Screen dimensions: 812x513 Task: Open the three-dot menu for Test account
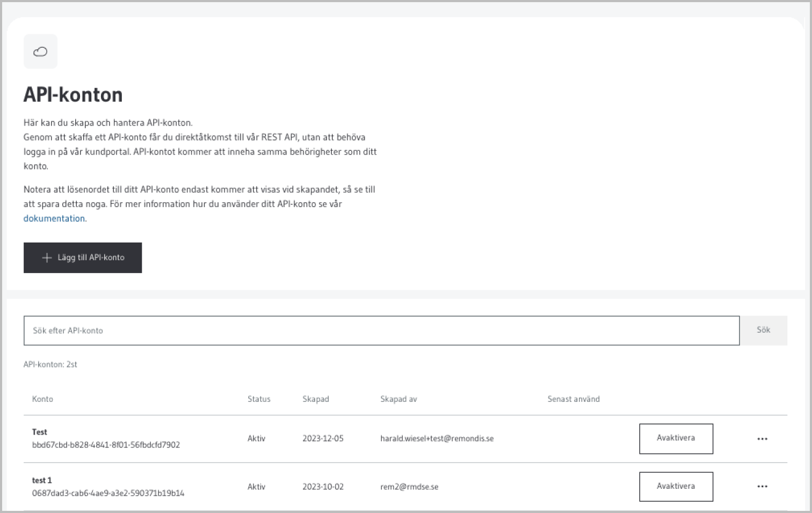coord(762,438)
